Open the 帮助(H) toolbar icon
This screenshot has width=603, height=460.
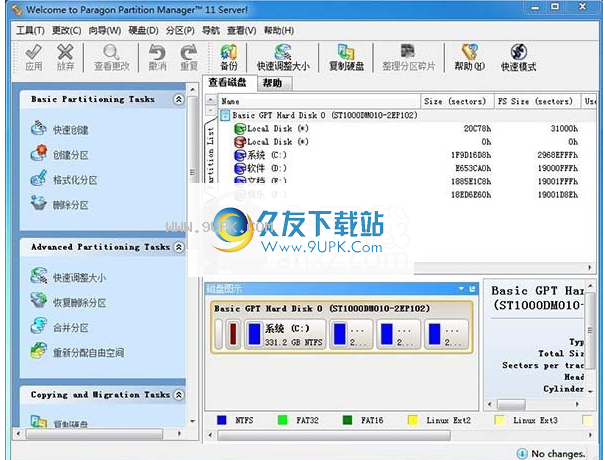(470, 52)
